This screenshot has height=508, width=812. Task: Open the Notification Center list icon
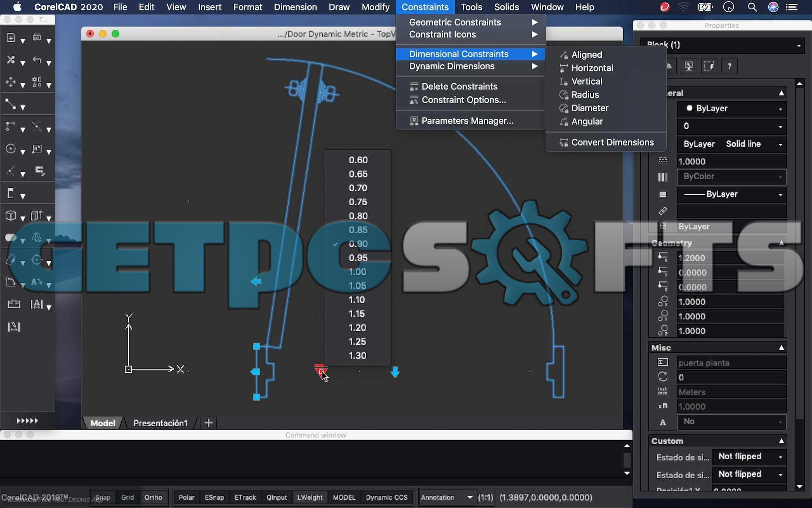coord(792,7)
